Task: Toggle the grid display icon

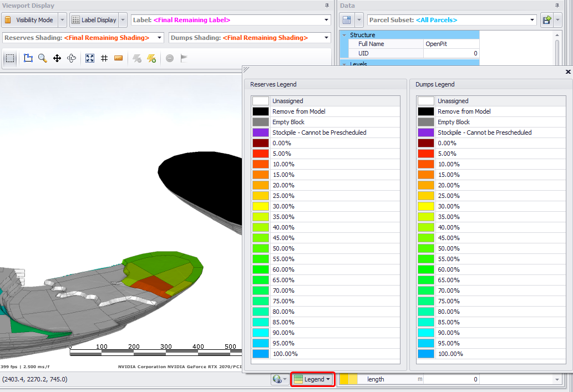Action: (104, 58)
